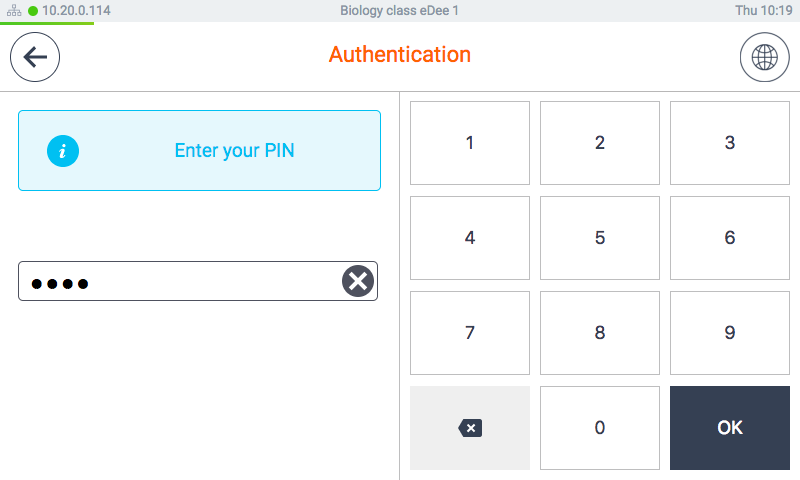Click the blue info icon
This screenshot has height=480, width=800.
click(63, 151)
